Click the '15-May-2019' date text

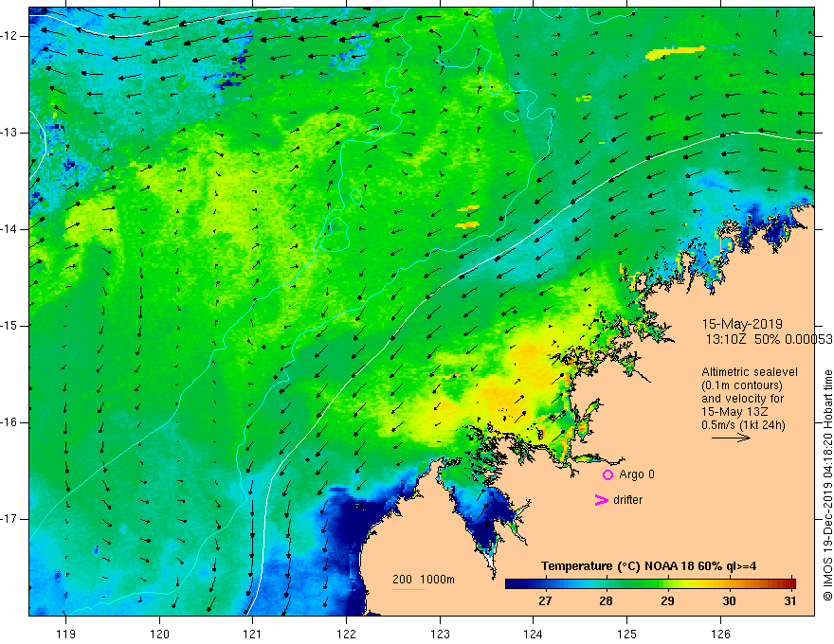click(742, 324)
